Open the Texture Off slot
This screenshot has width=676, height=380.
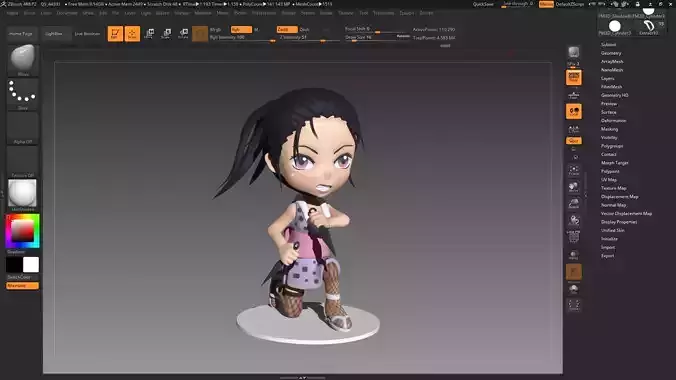[23, 162]
